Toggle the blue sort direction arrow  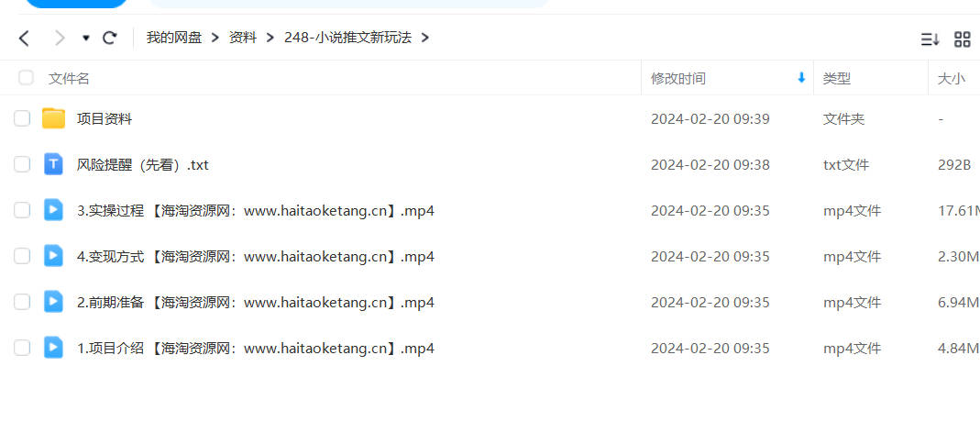801,78
